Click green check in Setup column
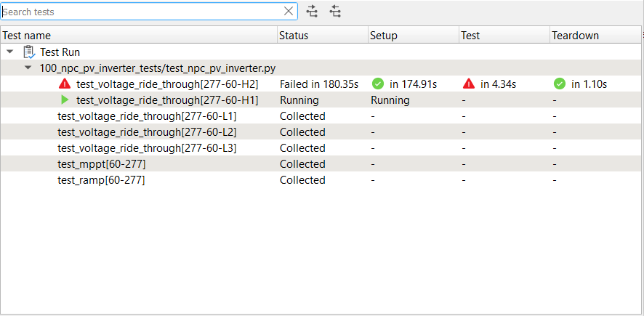644x316 pixels. pyautogui.click(x=377, y=84)
